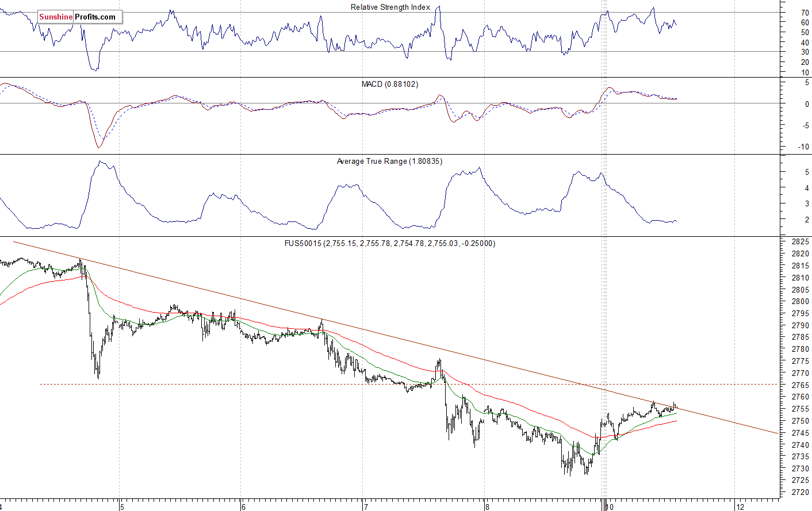
Task: Click the 70 level on RSI axis
Action: (805, 13)
